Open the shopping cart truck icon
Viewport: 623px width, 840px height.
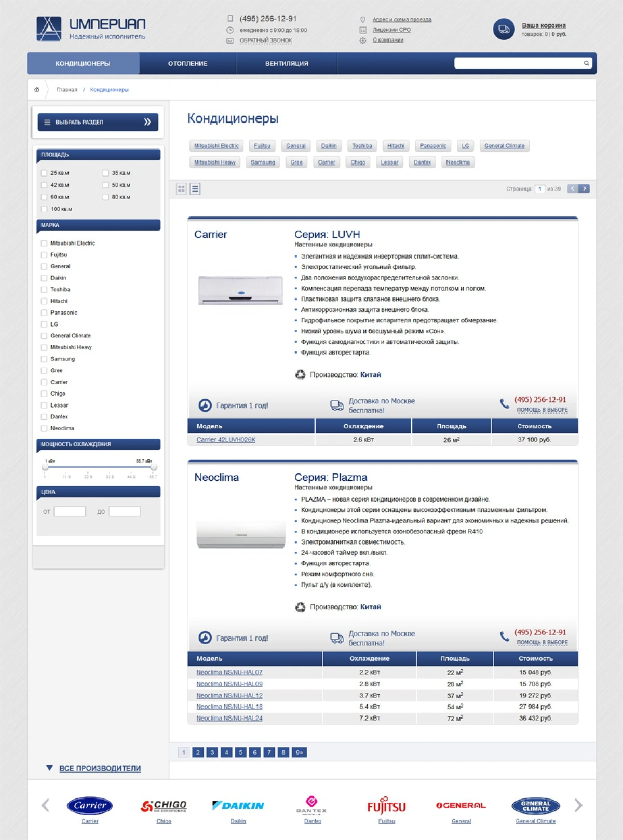click(504, 29)
